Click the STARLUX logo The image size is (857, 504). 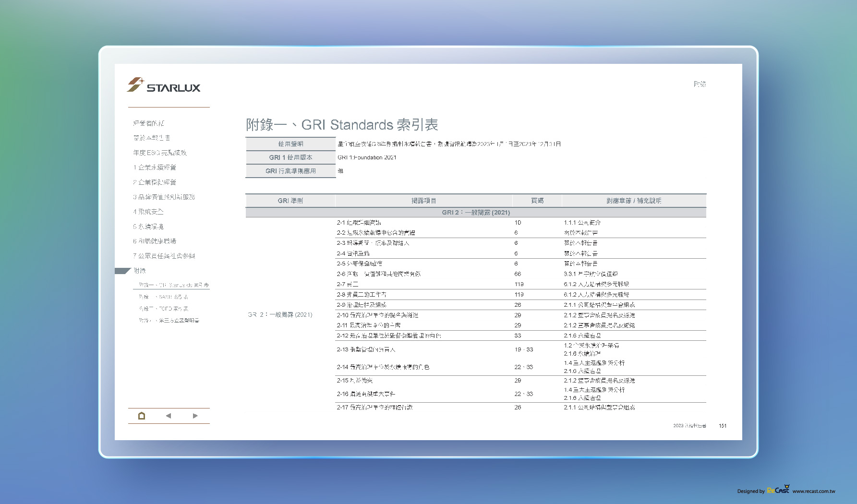coord(164,85)
